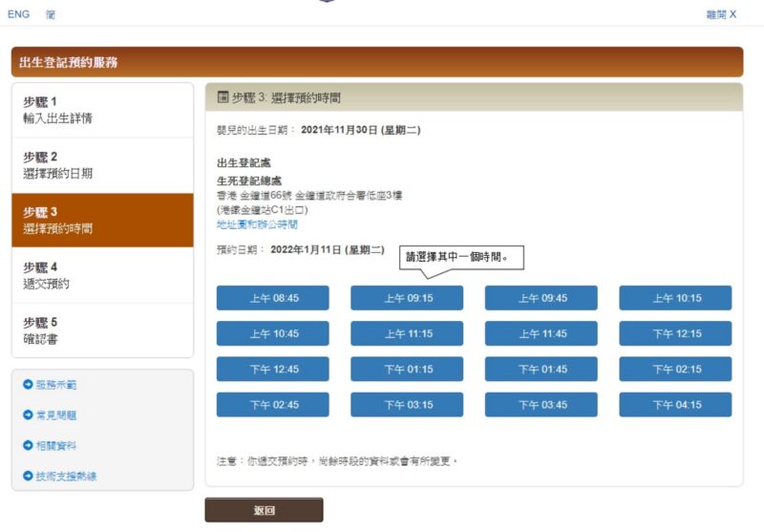Choose the 上午 08:45 time slot
Viewport: 764px width, 532px height.
click(273, 298)
